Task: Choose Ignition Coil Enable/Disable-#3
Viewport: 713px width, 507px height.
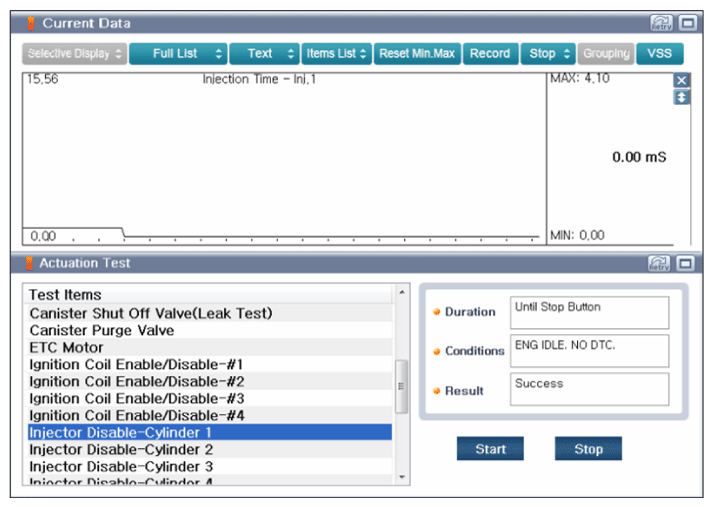Action: coord(136,398)
